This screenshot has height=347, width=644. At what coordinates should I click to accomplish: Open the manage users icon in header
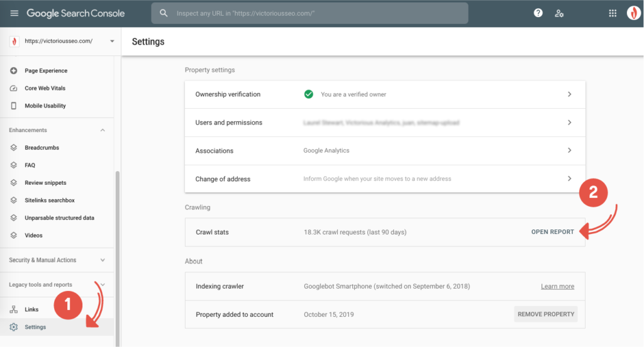[559, 13]
